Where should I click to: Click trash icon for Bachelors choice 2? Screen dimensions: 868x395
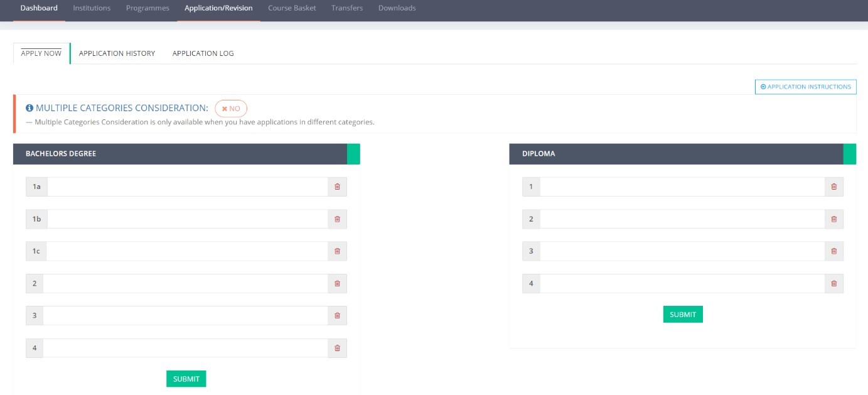(x=337, y=283)
